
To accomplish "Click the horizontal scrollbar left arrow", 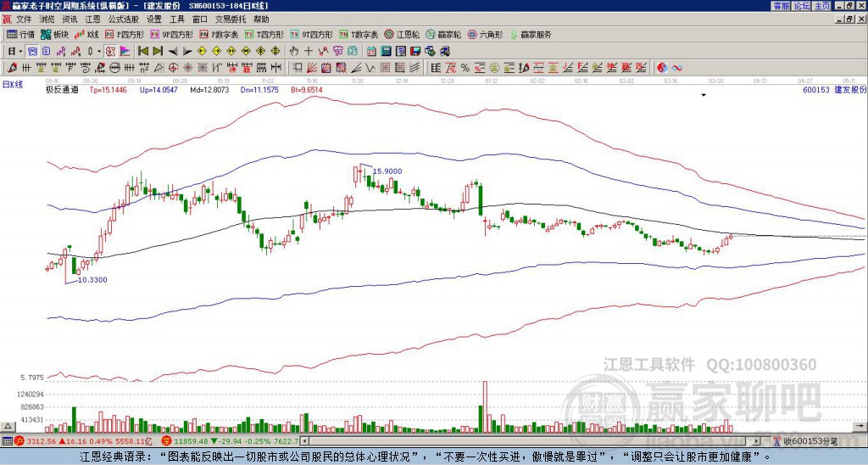I will click(305, 441).
